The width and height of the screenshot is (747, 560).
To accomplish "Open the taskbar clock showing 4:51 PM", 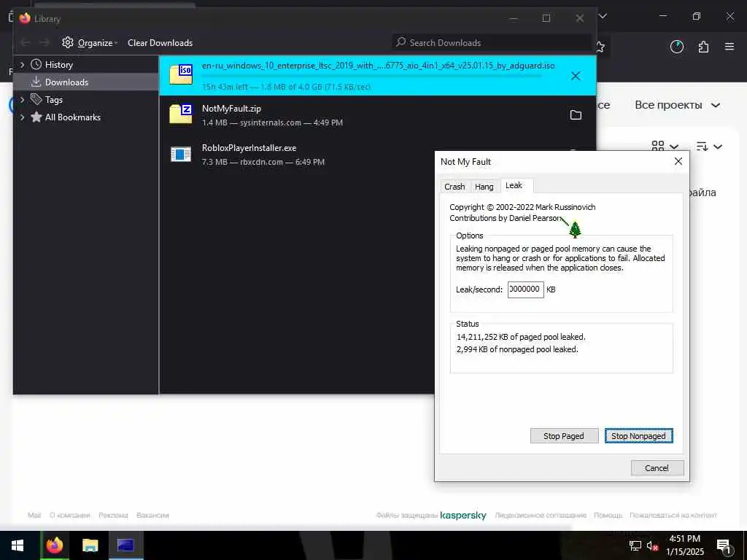I will (684, 545).
